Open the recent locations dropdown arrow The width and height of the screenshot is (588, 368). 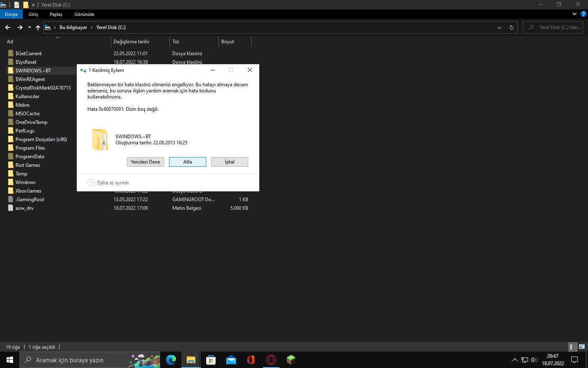tap(29, 27)
